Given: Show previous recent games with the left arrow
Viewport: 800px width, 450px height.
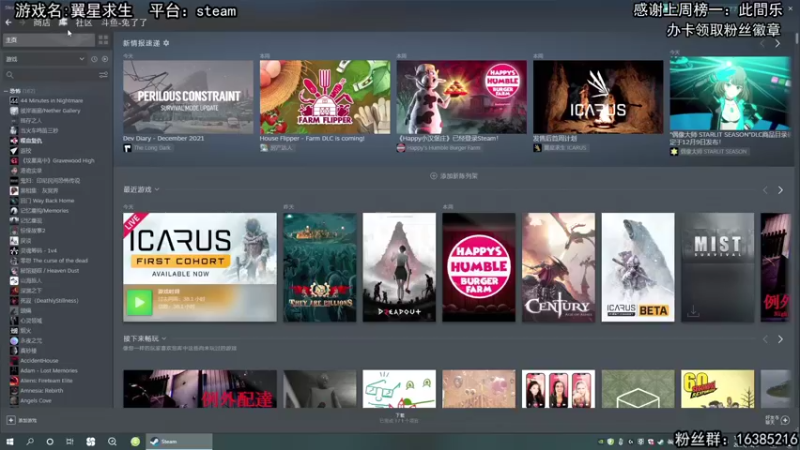Looking at the screenshot, I should point(765,190).
